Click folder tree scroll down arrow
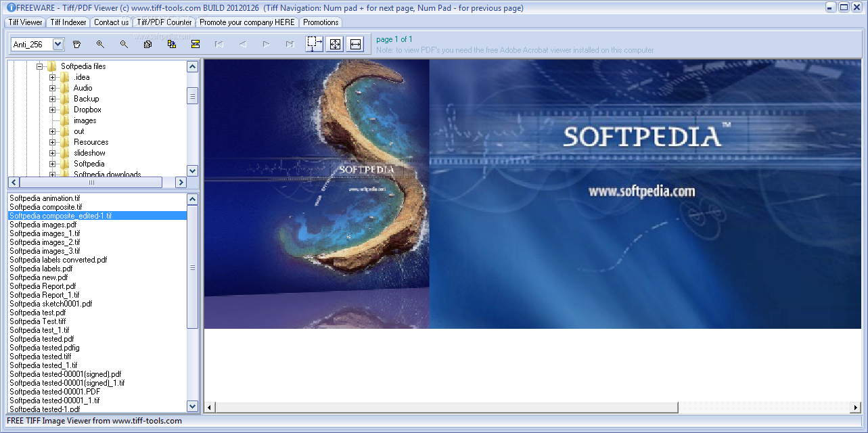Screen dimensions: 868x433 tap(193, 171)
